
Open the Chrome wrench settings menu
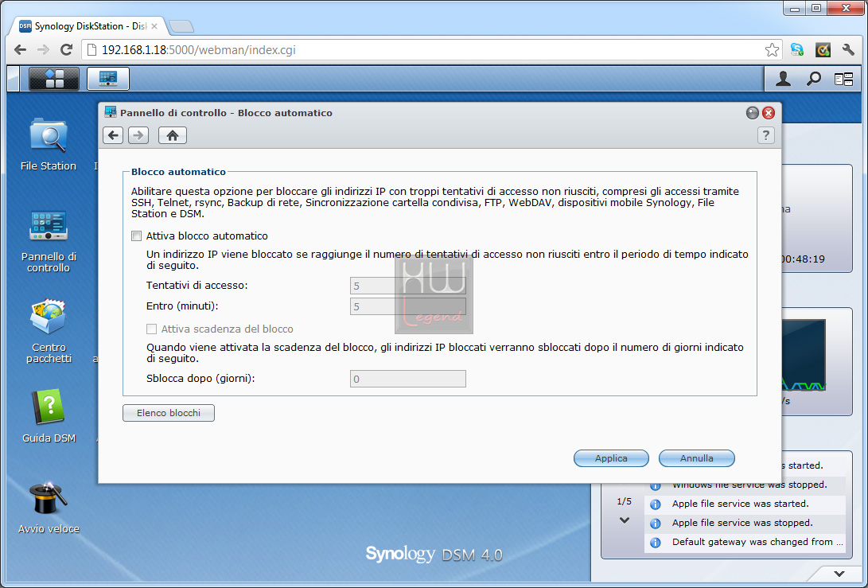[x=848, y=50]
